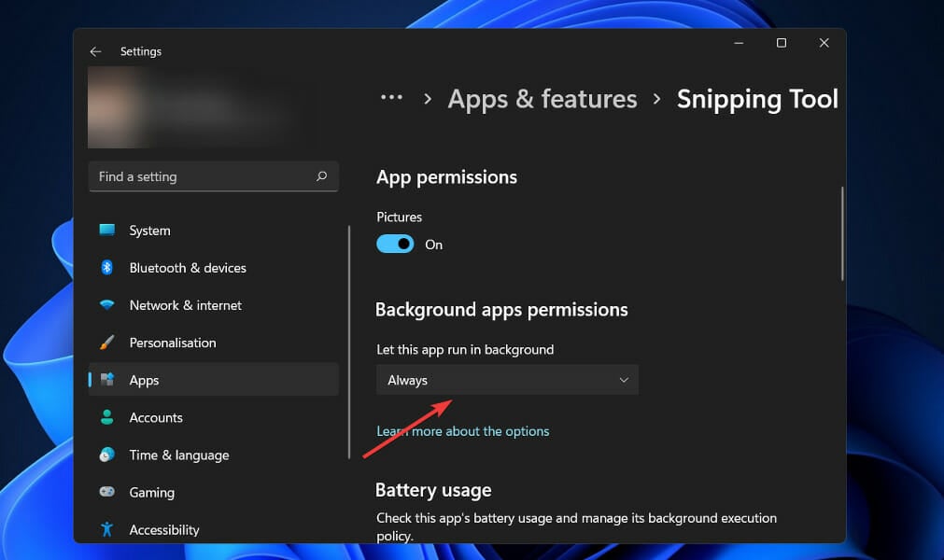Select Apps in the sidebar
This screenshot has width=944, height=560.
213,380
